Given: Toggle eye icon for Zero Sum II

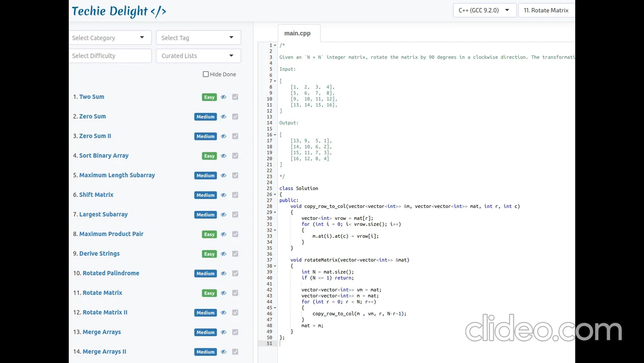Looking at the screenshot, I should [x=223, y=136].
